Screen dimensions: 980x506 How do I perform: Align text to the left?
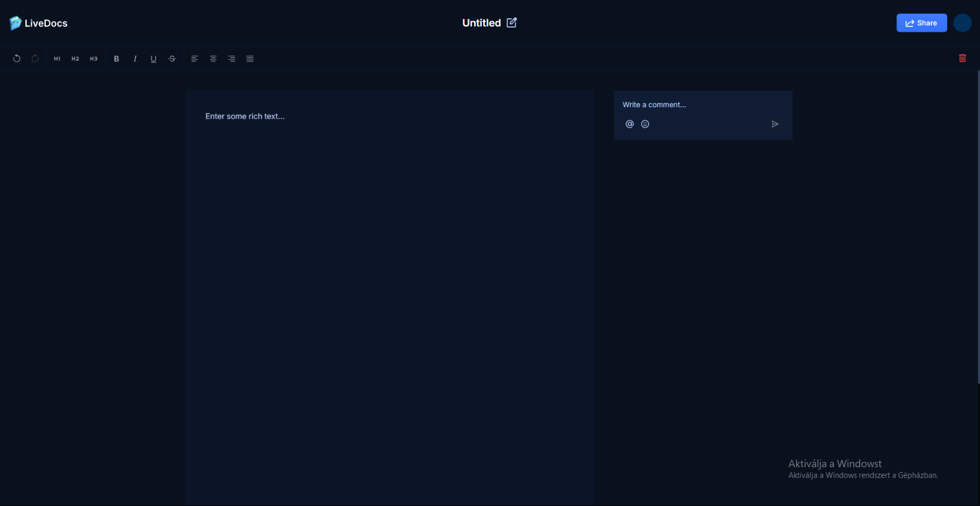195,59
